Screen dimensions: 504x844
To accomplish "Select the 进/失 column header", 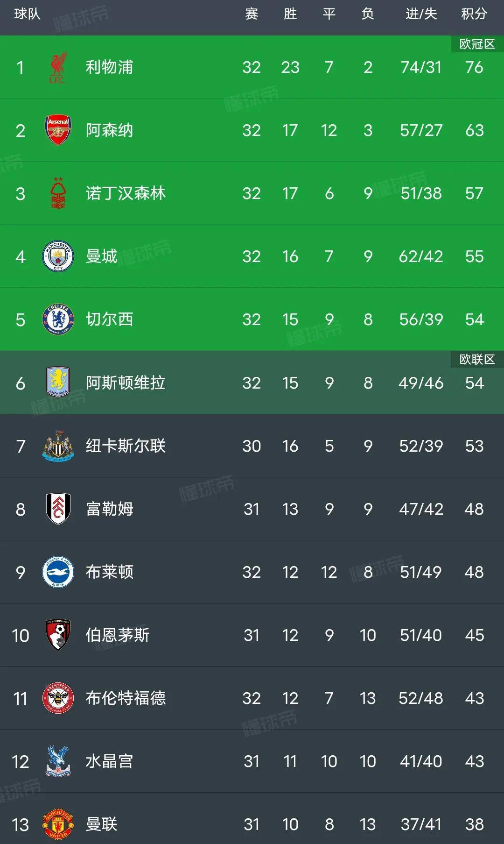I will click(x=421, y=14).
